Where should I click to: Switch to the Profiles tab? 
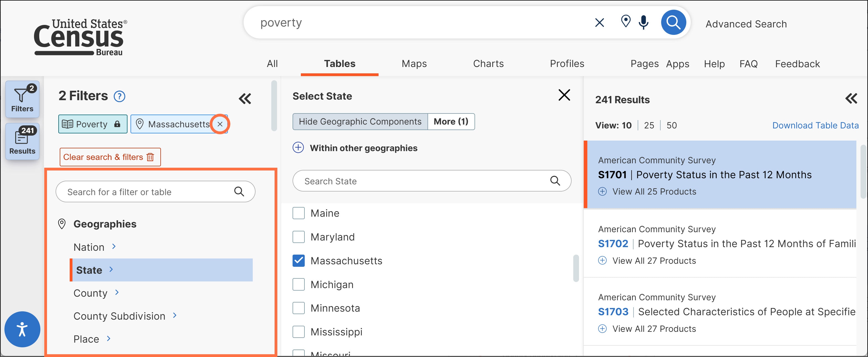567,64
